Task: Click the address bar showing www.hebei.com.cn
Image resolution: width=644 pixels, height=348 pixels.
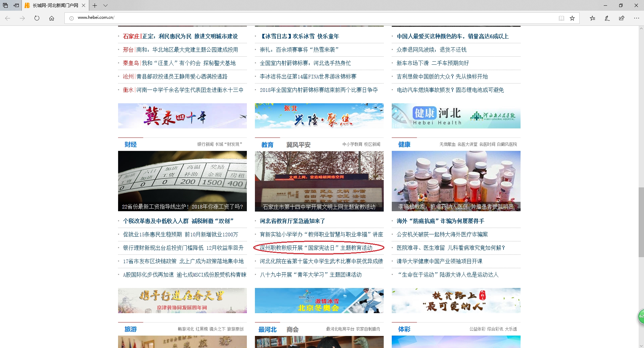Action: pos(302,18)
